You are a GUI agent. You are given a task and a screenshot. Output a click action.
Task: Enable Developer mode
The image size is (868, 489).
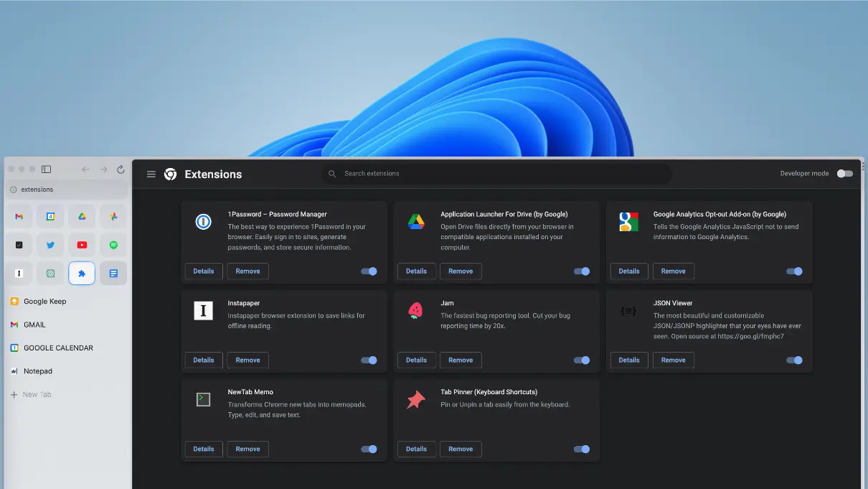pos(844,173)
